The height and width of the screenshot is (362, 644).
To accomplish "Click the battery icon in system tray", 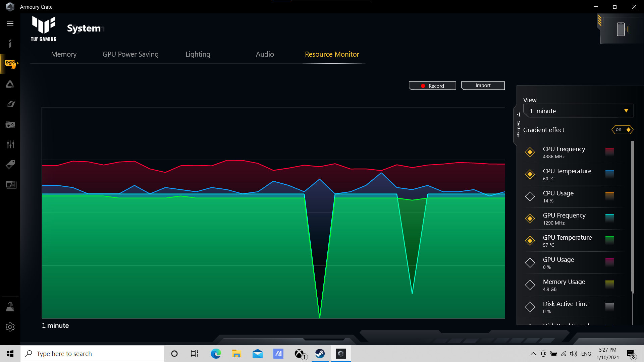I will pos(553,354).
